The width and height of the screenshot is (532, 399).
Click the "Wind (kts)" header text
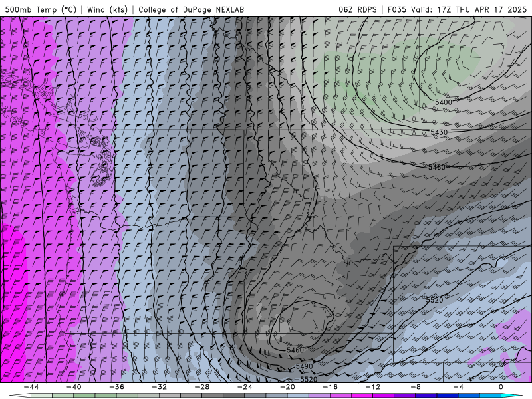[x=107, y=9]
